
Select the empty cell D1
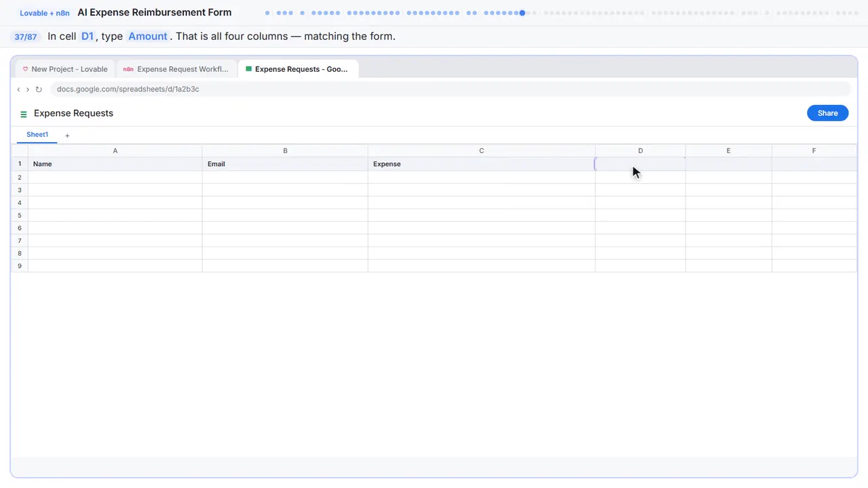[x=640, y=164]
